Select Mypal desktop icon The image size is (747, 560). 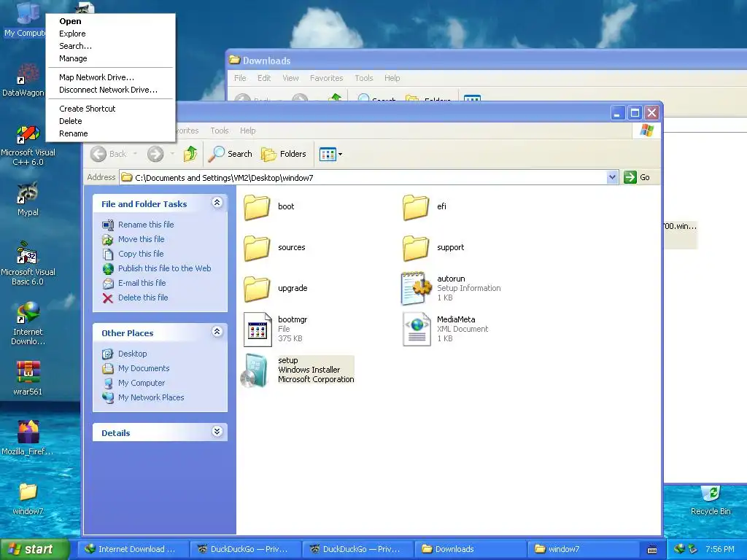(28, 199)
